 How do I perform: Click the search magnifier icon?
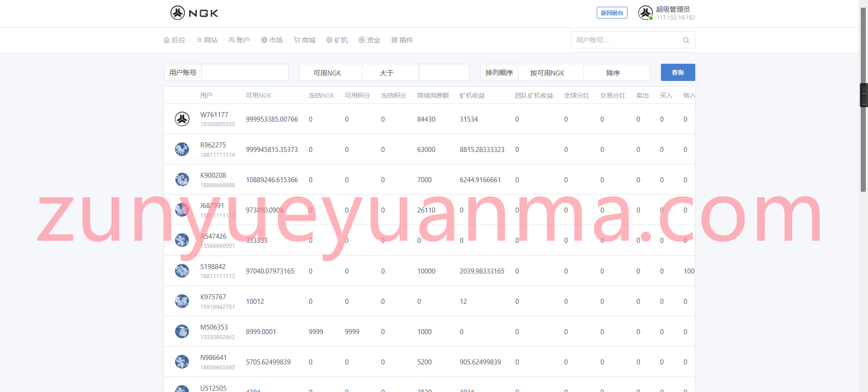(x=686, y=40)
